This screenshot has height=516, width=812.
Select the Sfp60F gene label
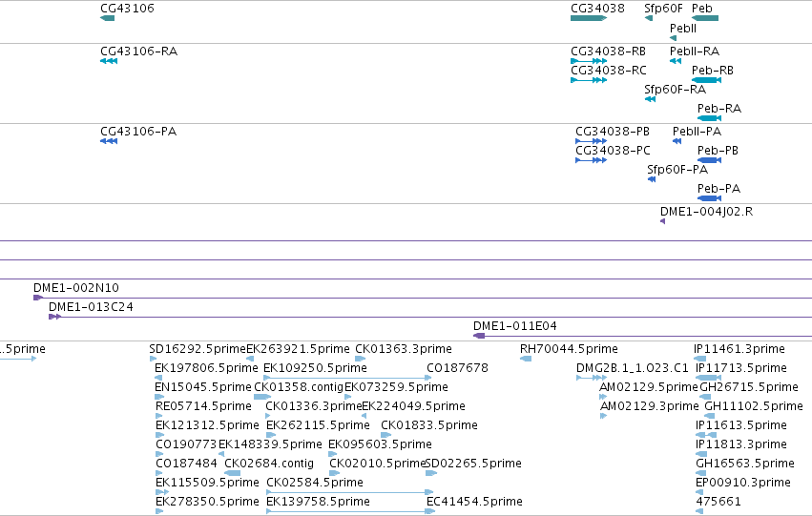663,9
